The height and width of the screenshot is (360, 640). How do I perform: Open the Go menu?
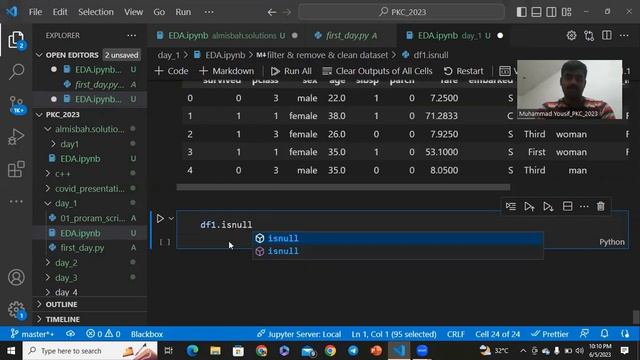159,12
